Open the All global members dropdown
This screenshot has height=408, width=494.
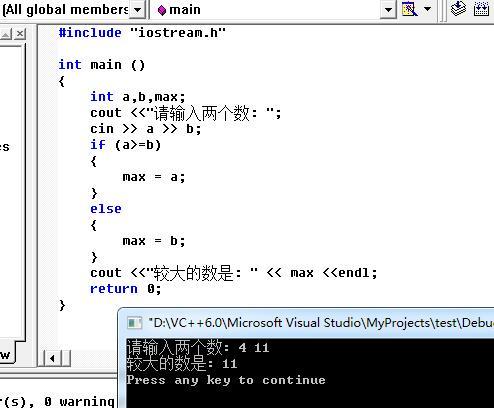point(137,9)
